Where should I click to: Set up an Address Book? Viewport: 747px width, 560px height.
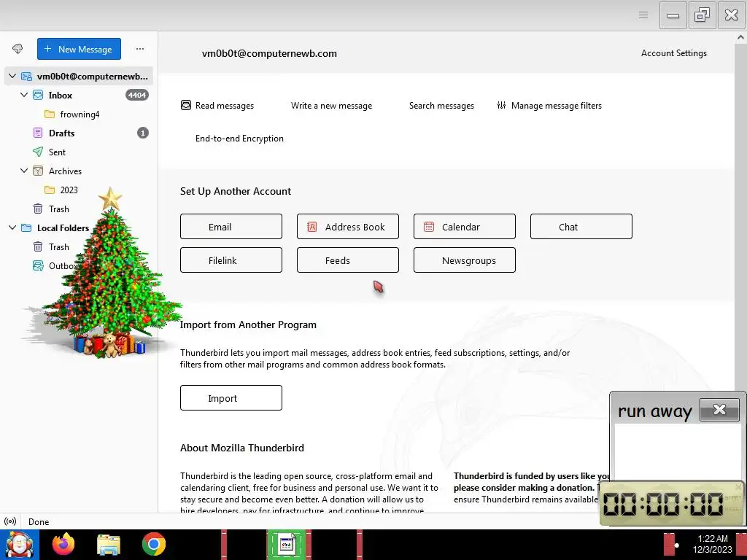pyautogui.click(x=348, y=227)
